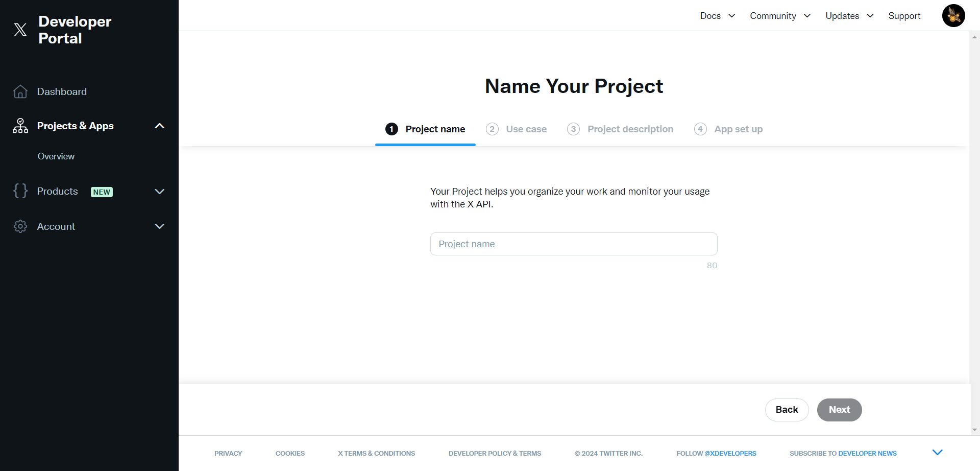Image resolution: width=980 pixels, height=471 pixels.
Task: Select the Project description step tab
Action: (x=630, y=129)
